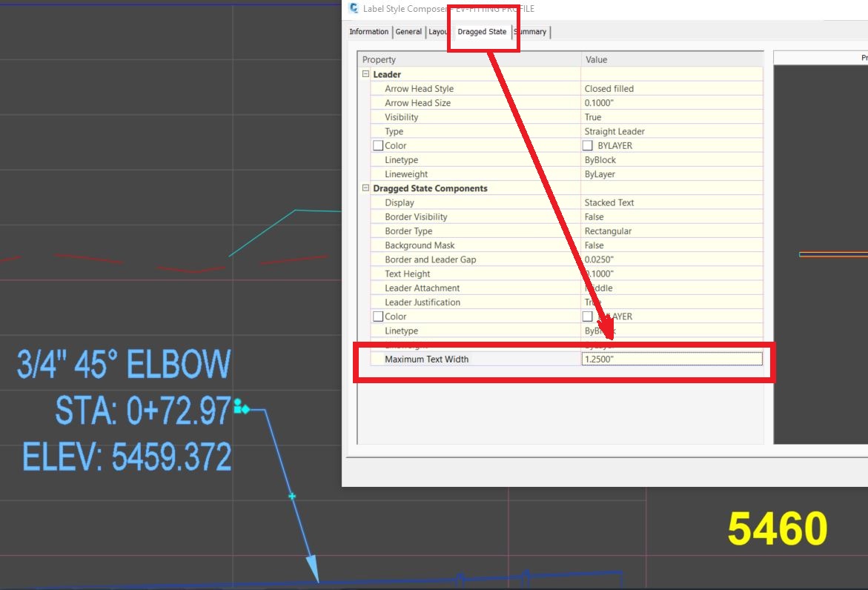868x590 pixels.
Task: Click the Arrow Head Size value 0.1000"
Action: [x=672, y=103]
